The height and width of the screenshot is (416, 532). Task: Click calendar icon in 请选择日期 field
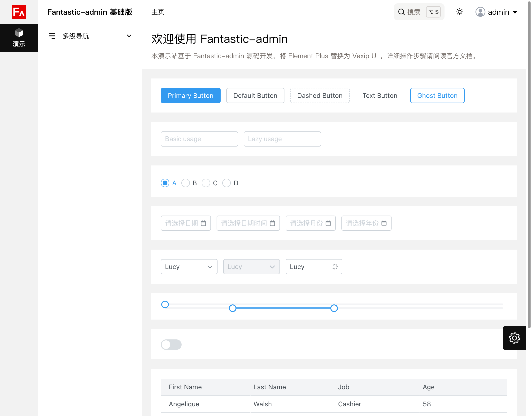[203, 223]
